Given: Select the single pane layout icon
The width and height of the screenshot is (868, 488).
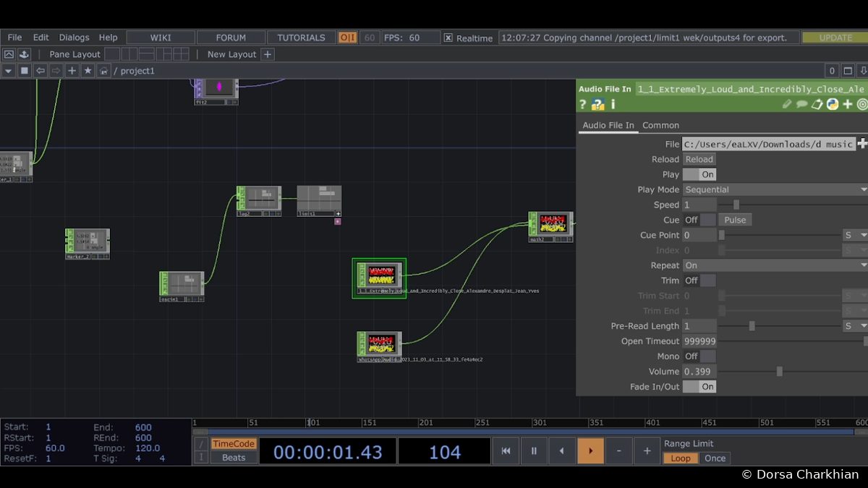Looking at the screenshot, I should pos(113,54).
